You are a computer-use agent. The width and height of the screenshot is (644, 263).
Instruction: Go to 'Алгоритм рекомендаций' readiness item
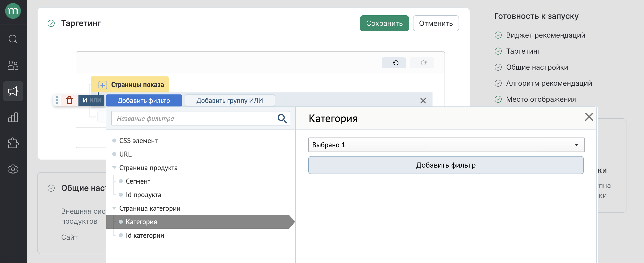click(549, 83)
